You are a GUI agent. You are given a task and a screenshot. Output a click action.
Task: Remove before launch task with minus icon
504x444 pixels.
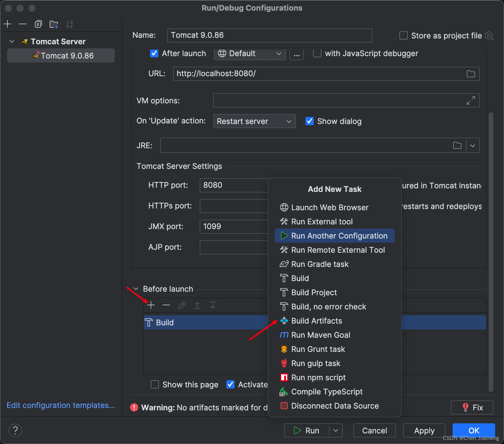pyautogui.click(x=166, y=305)
